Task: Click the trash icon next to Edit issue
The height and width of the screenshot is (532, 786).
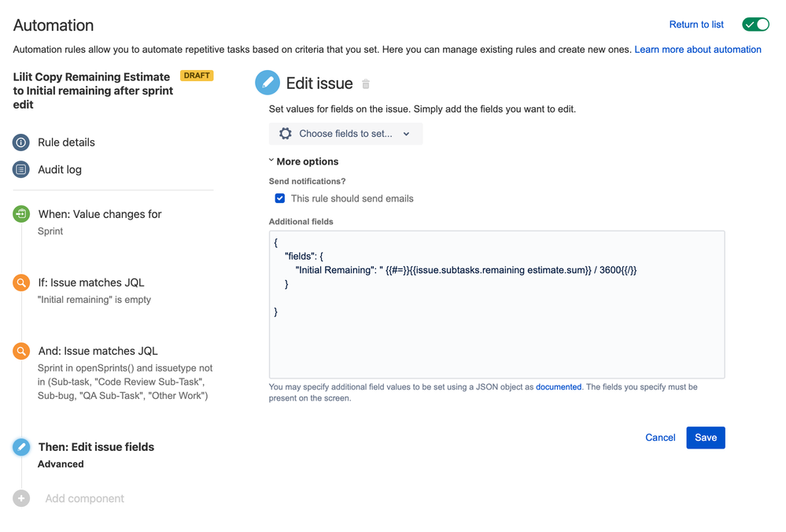Action: 366,84
